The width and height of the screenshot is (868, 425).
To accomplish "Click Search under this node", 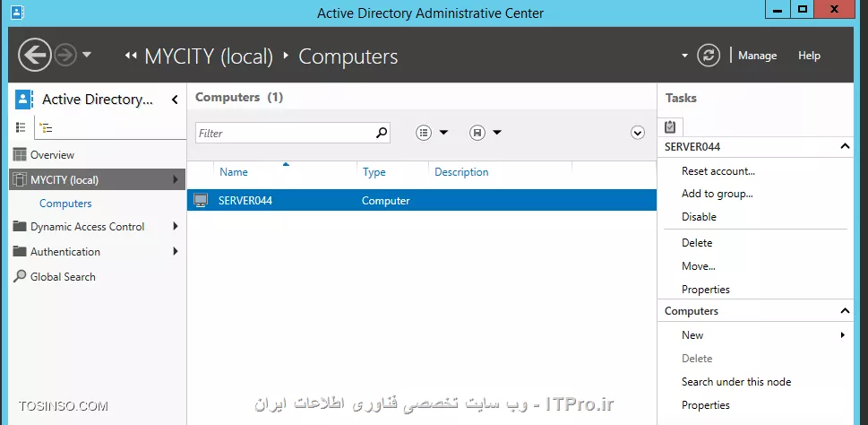I will (x=736, y=382).
